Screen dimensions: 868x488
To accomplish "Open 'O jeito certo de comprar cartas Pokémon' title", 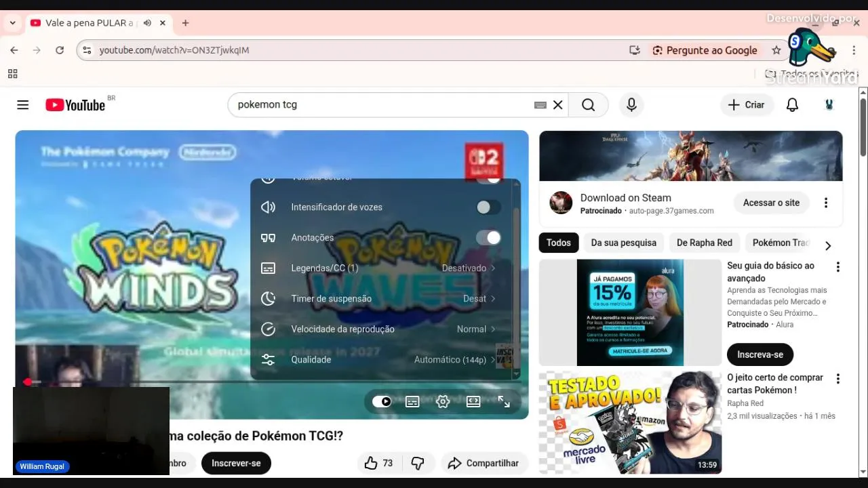I will 775,384.
